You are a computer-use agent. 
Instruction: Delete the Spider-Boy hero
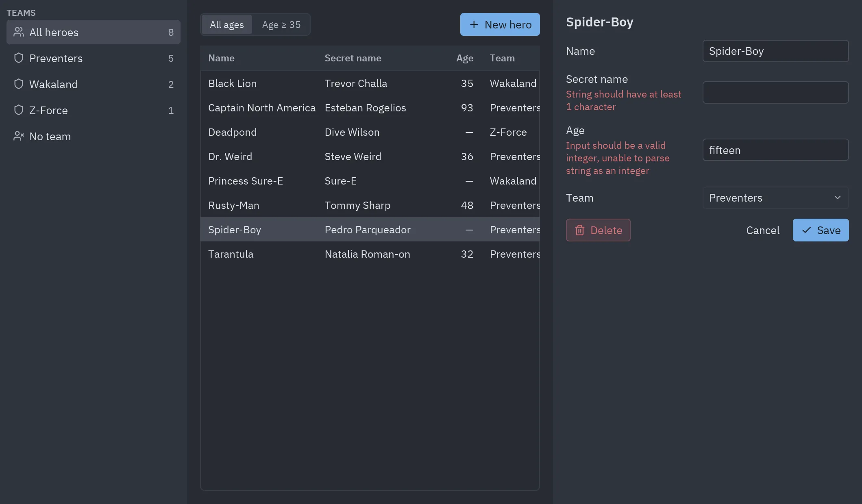coord(598,230)
